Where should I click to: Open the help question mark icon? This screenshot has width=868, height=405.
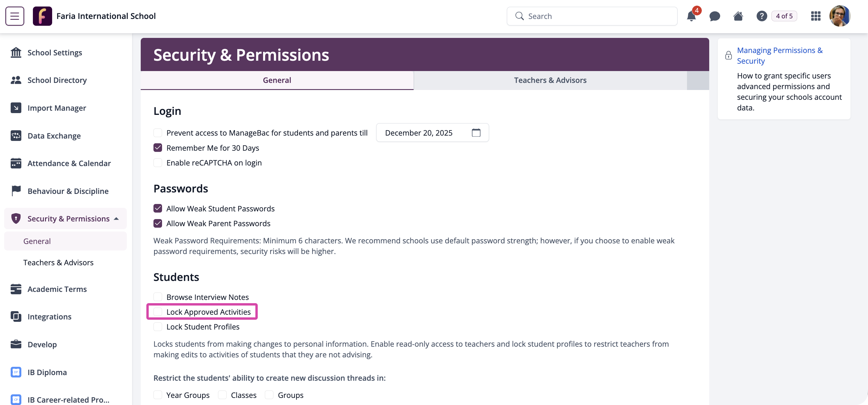pyautogui.click(x=762, y=16)
